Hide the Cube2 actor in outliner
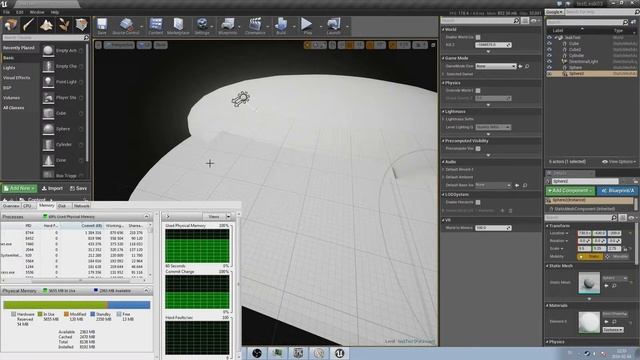640x360 pixels. tap(549, 49)
